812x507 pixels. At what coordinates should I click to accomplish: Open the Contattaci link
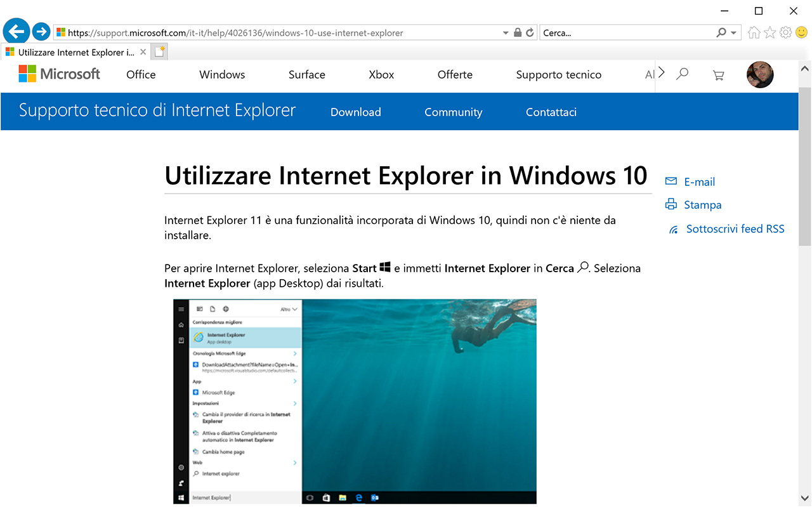[x=551, y=112]
